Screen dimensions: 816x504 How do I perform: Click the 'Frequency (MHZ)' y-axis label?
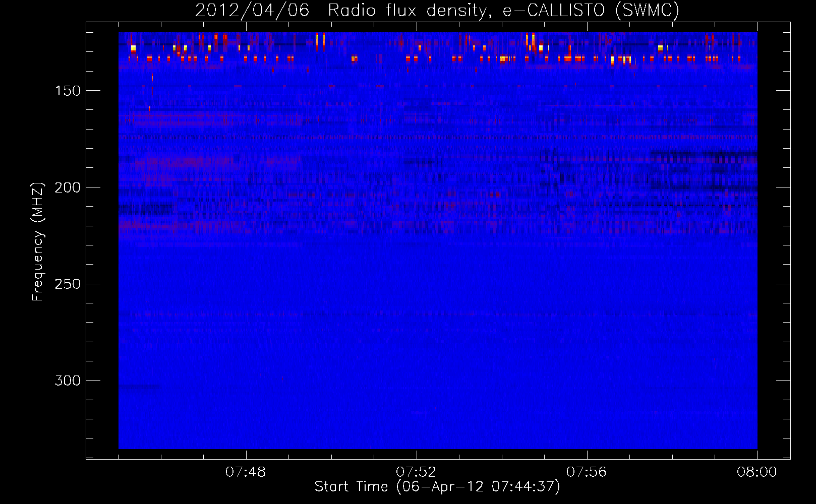coord(38,242)
